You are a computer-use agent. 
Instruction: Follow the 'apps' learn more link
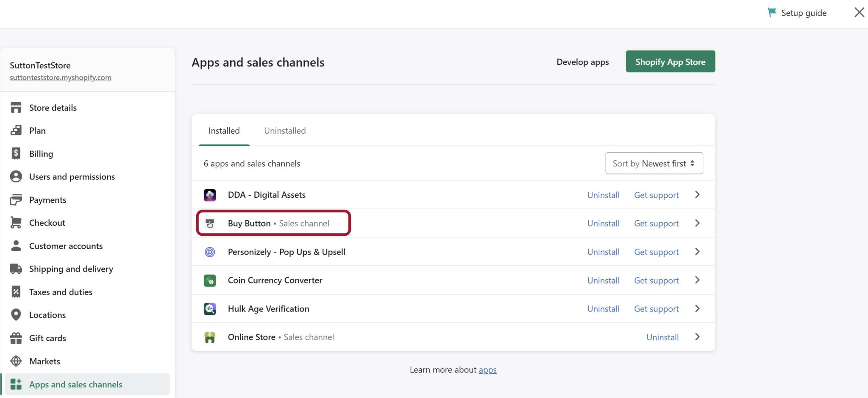coord(487,370)
